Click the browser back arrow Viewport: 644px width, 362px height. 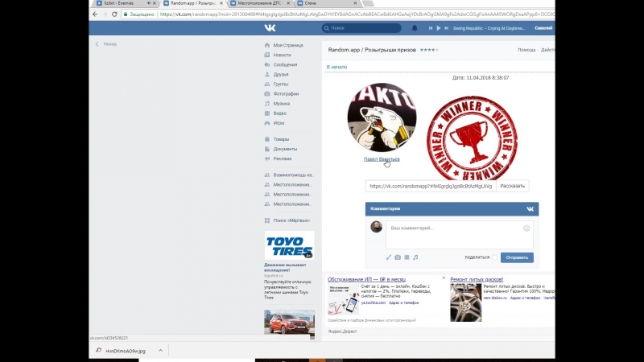[x=95, y=14]
